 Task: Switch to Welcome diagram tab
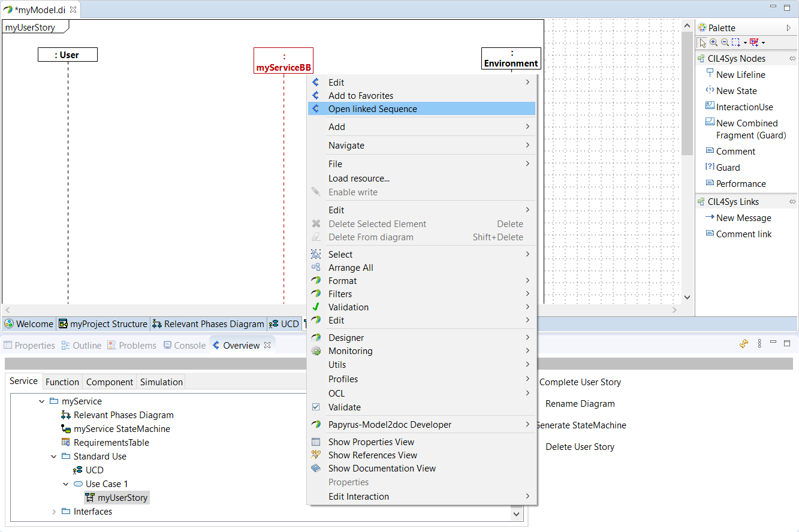click(29, 324)
